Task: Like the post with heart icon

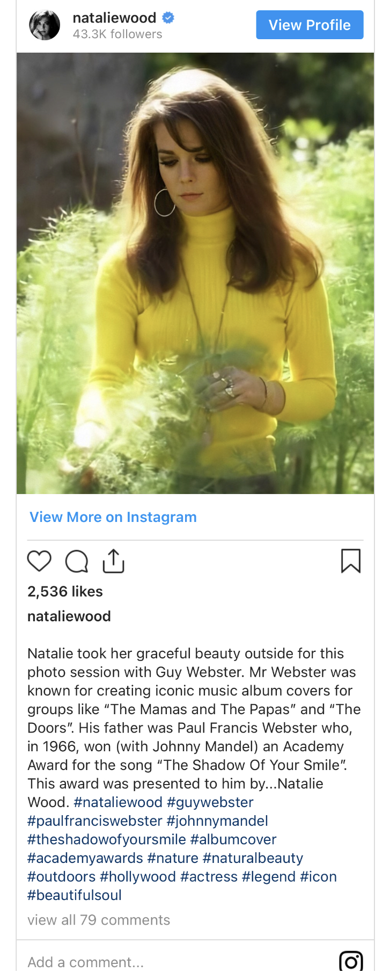Action: click(x=39, y=561)
